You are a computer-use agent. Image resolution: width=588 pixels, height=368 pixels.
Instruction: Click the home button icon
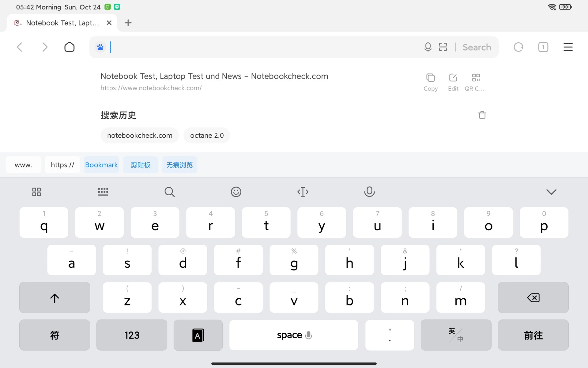tap(70, 47)
